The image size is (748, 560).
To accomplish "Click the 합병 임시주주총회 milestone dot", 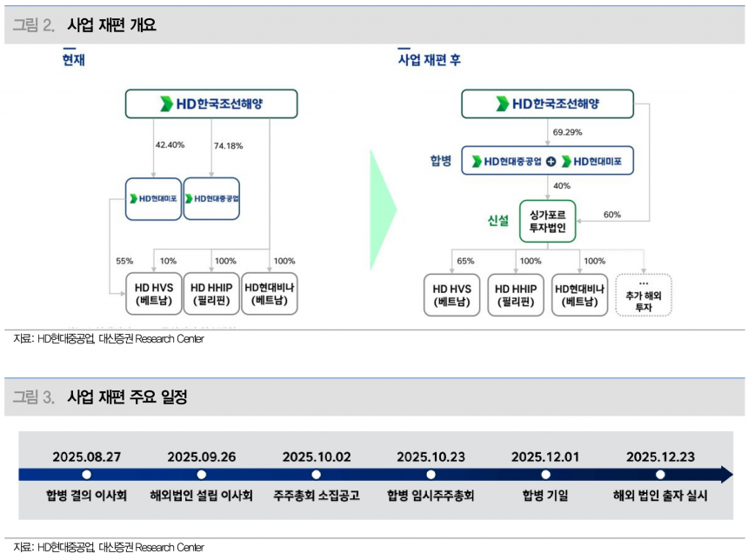I will coord(430,474).
